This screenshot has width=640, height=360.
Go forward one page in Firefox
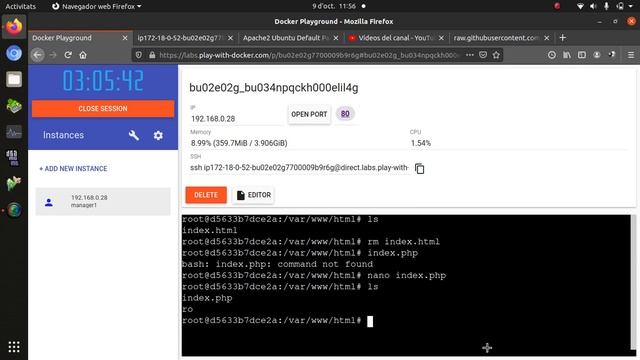[53, 55]
